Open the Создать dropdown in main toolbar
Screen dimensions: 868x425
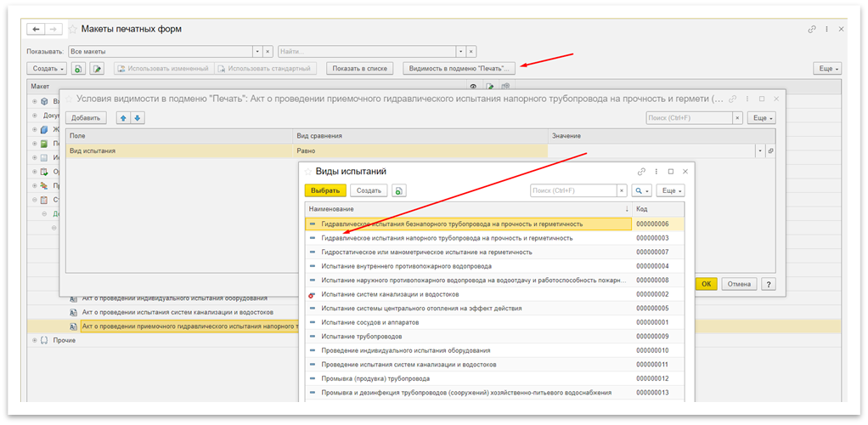[46, 68]
